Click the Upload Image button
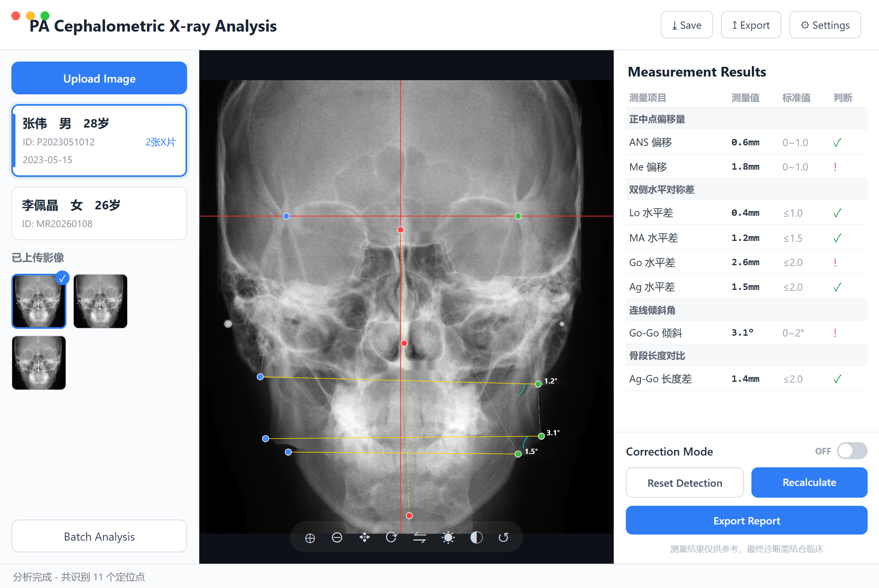The image size is (879, 588). pos(99,78)
